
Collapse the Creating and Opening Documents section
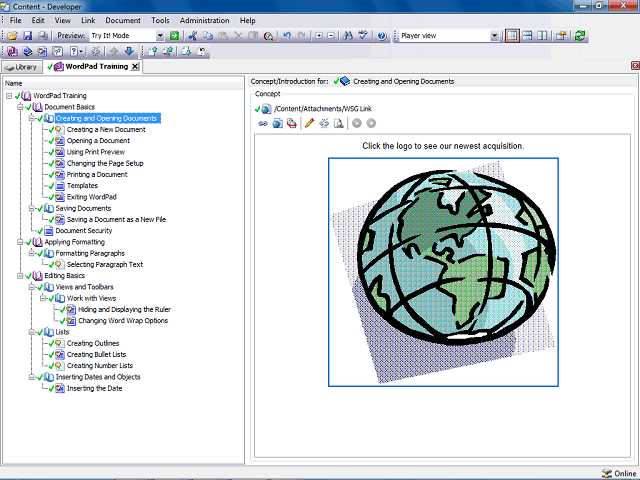coord(31,118)
